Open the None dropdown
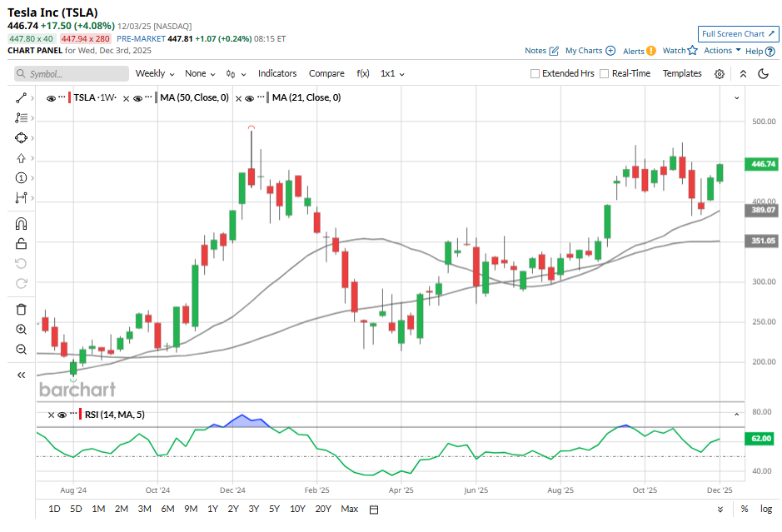This screenshot has height=532, width=782. pyautogui.click(x=200, y=74)
